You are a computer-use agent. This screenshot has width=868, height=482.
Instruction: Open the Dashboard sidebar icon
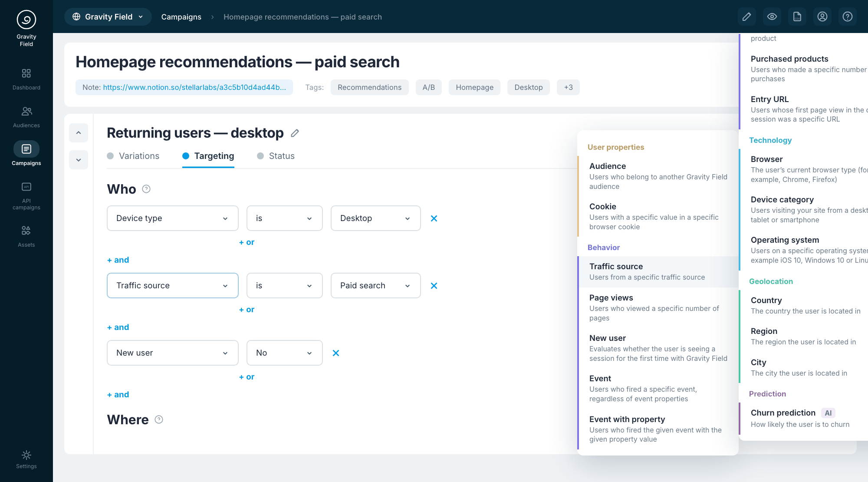point(26,79)
